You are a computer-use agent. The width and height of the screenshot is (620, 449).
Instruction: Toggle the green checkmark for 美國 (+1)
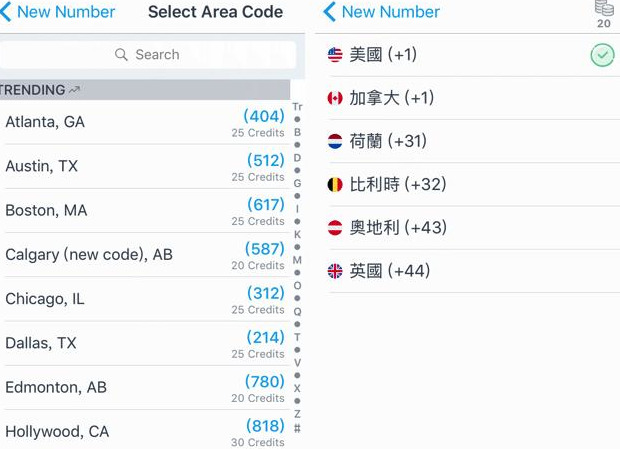click(x=602, y=55)
